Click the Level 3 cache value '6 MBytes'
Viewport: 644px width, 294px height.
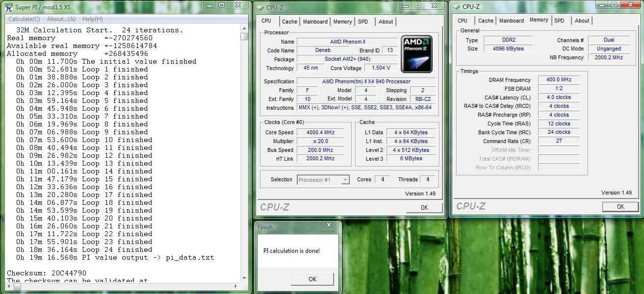411,159
